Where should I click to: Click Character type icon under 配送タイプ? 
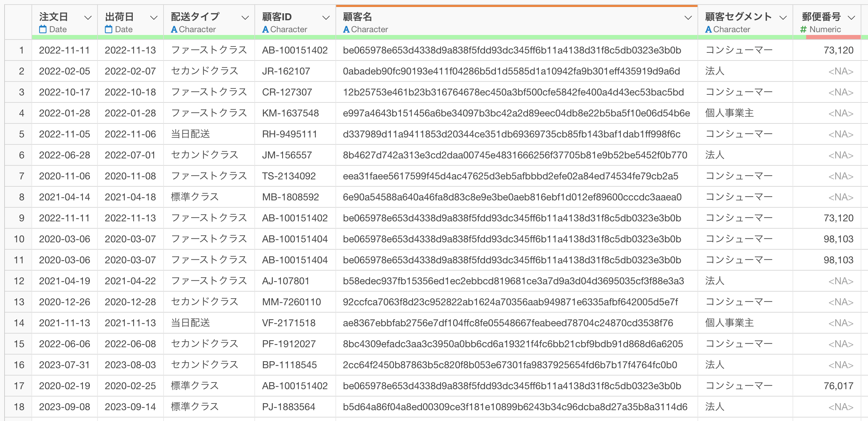click(x=174, y=29)
